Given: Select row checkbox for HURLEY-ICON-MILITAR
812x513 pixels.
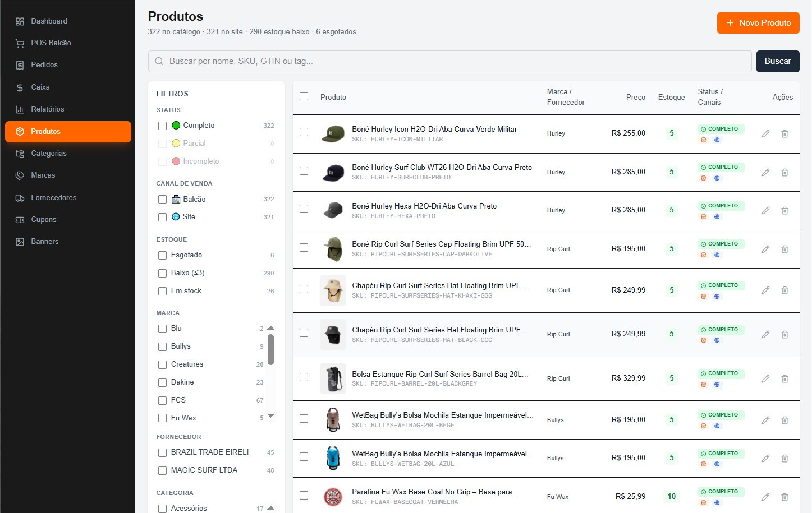Looking at the screenshot, I should (x=304, y=132).
